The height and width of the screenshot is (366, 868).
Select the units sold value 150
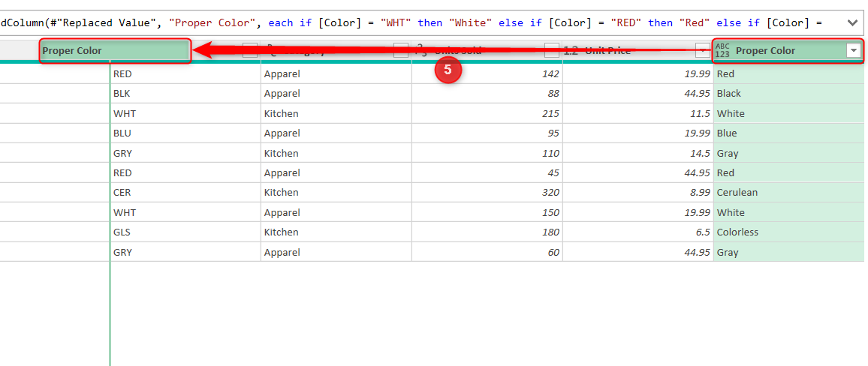[x=487, y=212]
